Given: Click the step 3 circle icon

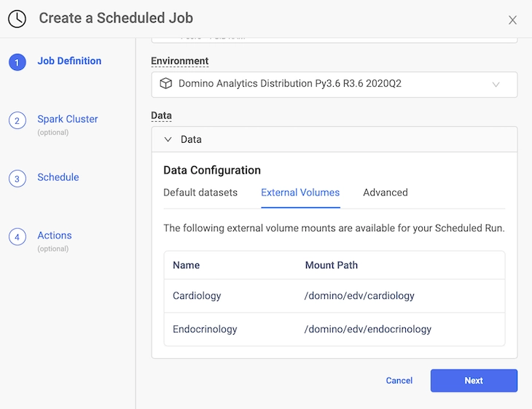Looking at the screenshot, I should pyautogui.click(x=17, y=179).
